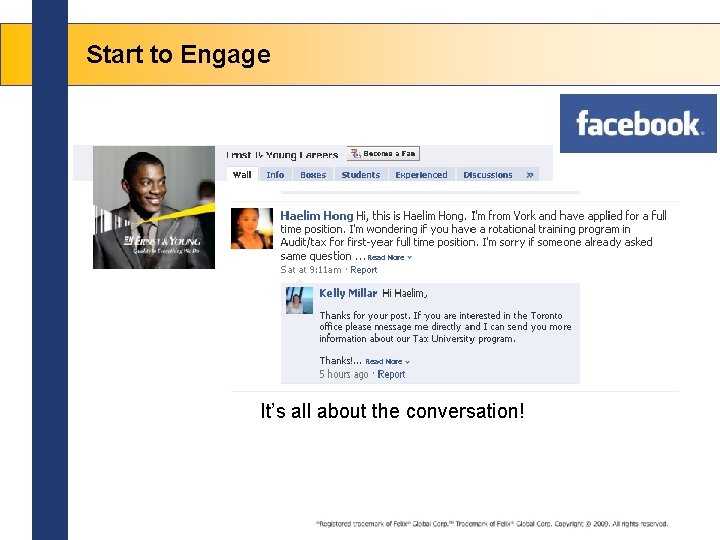Report Kelly Millar's reply

(x=391, y=374)
